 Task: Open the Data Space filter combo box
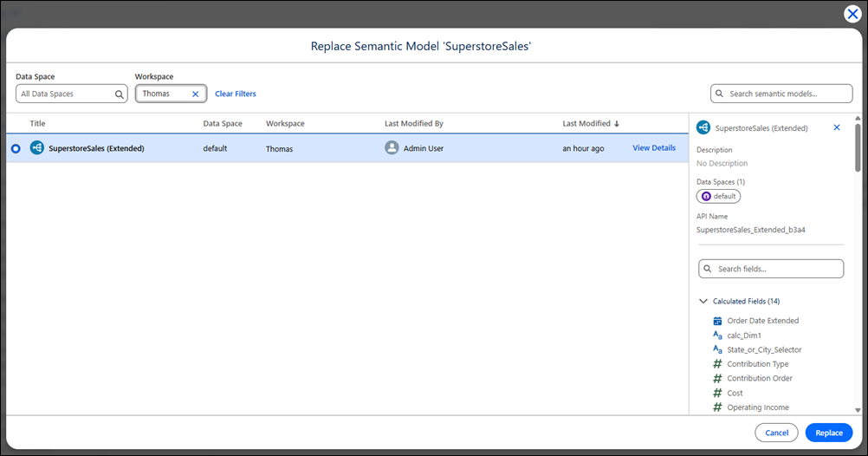71,94
